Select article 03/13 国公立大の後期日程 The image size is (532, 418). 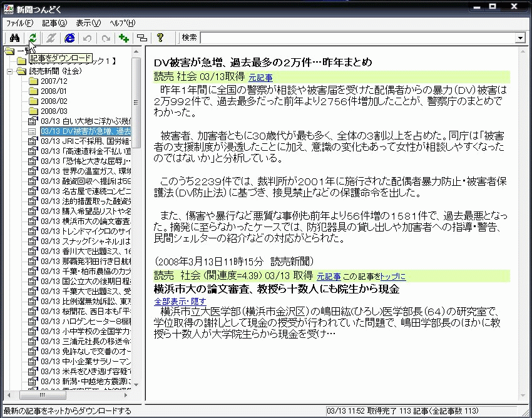click(x=86, y=281)
